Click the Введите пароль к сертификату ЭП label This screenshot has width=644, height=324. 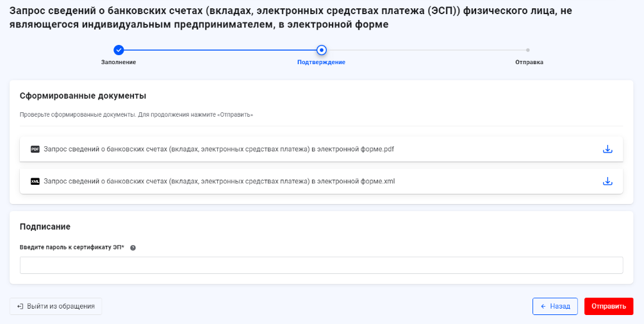point(72,248)
